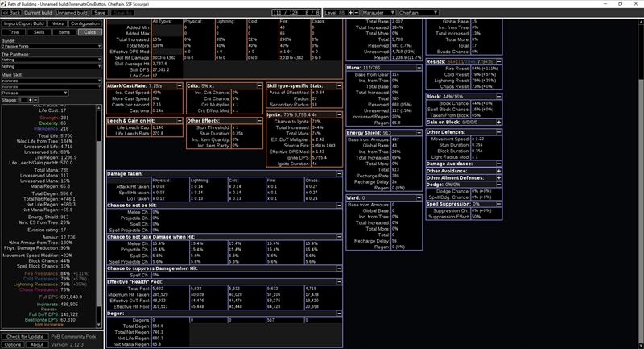Viewport: 644px width, 349px height.
Task: Switch to the Items tab
Action: click(x=64, y=32)
